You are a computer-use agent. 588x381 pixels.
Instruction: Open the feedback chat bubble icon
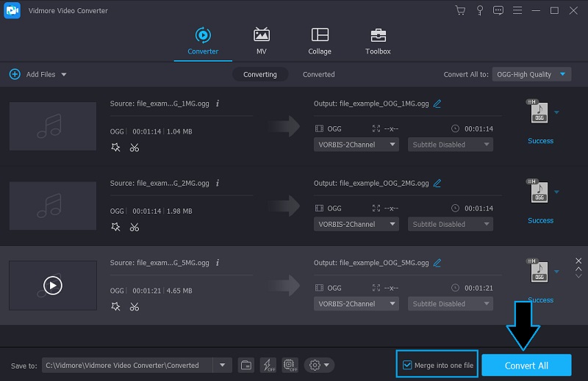click(498, 10)
